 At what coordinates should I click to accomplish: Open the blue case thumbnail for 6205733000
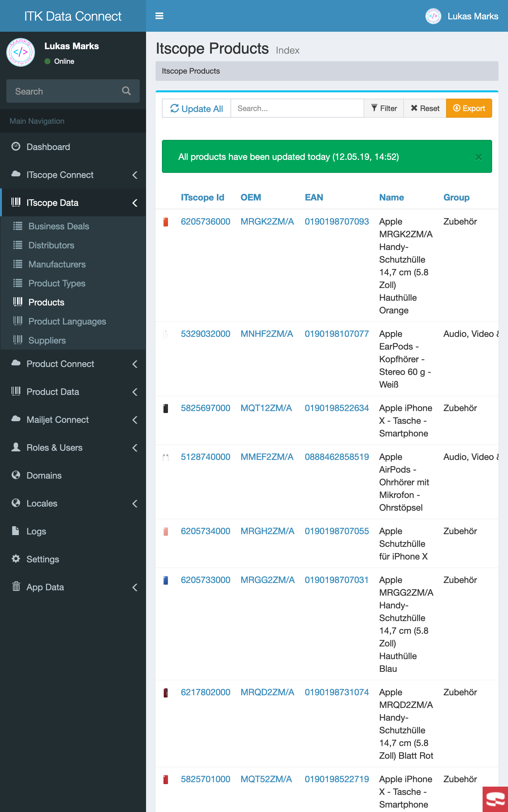point(166,580)
